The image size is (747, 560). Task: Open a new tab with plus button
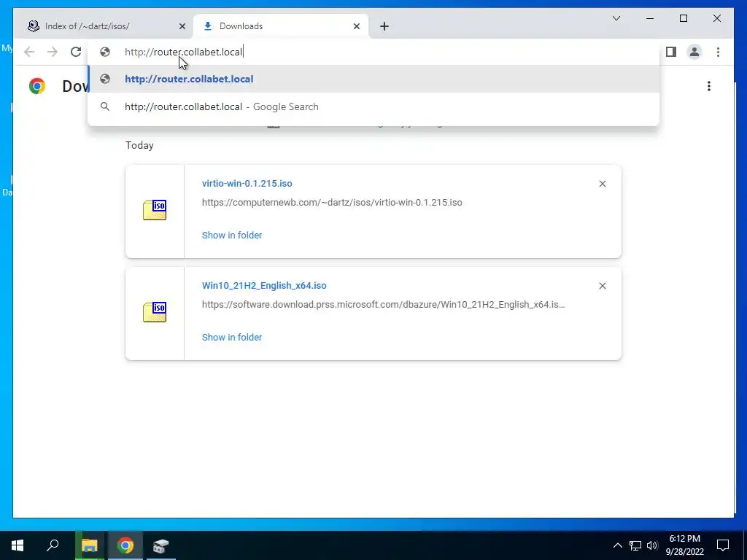click(x=384, y=26)
